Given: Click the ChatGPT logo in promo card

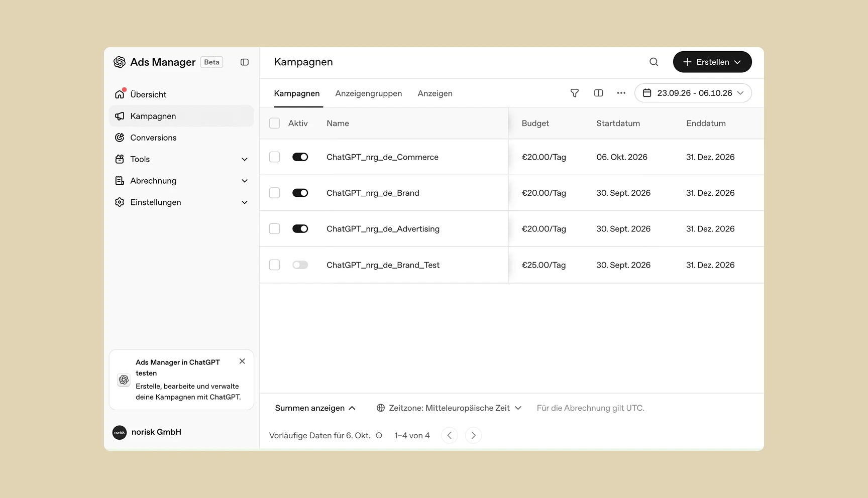Looking at the screenshot, I should pyautogui.click(x=124, y=380).
